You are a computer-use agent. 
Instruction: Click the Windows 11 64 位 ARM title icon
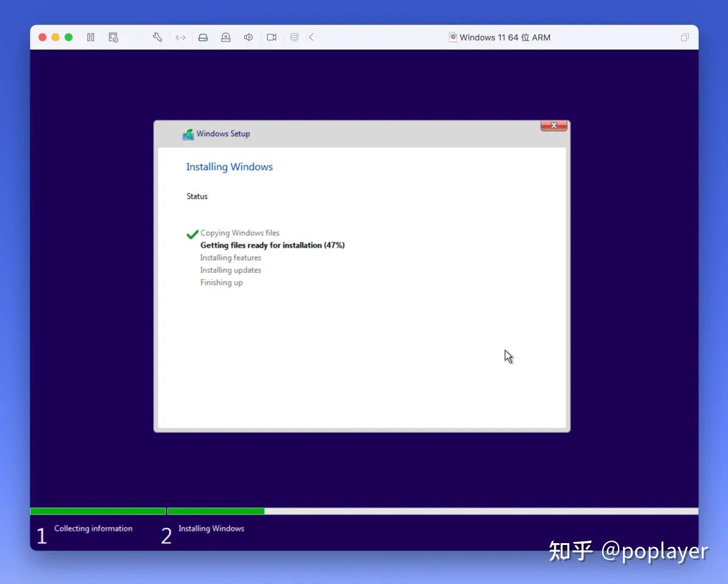tap(453, 37)
